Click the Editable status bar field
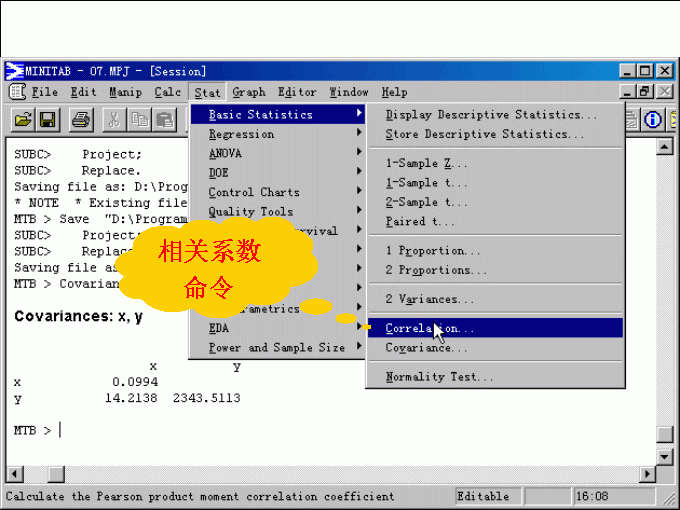Screen dimensions: 680x510 pos(482,496)
